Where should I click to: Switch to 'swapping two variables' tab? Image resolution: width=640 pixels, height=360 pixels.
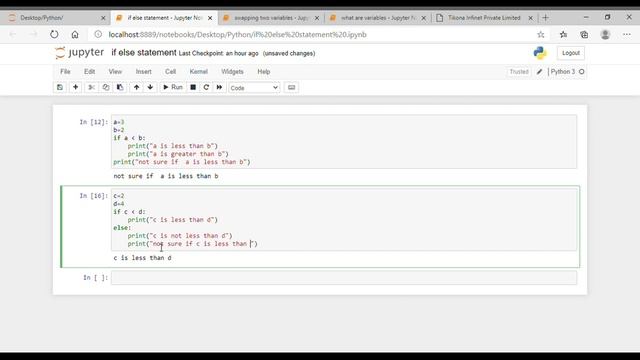(271, 18)
